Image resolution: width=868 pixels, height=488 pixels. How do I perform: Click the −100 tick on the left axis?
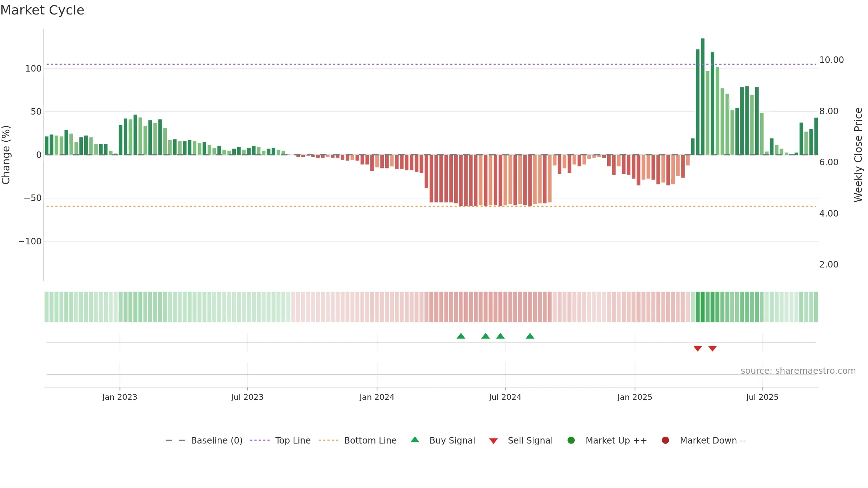pos(30,241)
